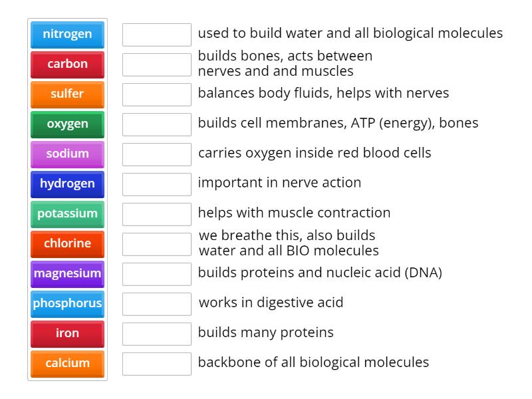Click the answer box for 'works in digestive acid'

pos(156,303)
